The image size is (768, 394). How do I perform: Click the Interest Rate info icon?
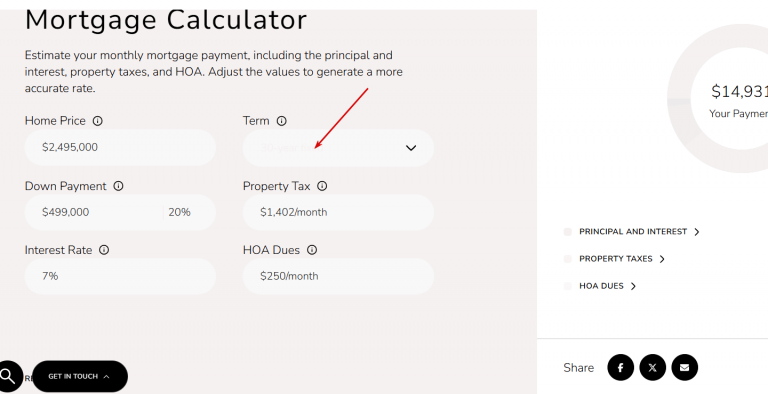click(x=104, y=250)
